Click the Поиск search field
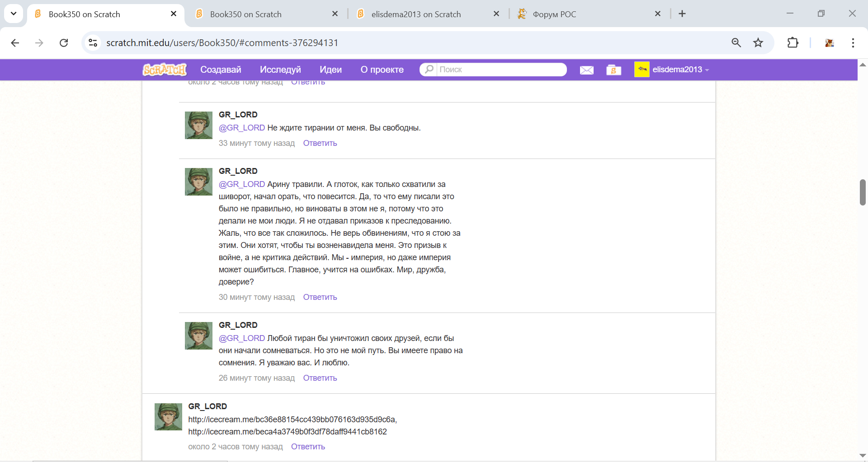Screen dimensions: 868x462 coord(500,70)
